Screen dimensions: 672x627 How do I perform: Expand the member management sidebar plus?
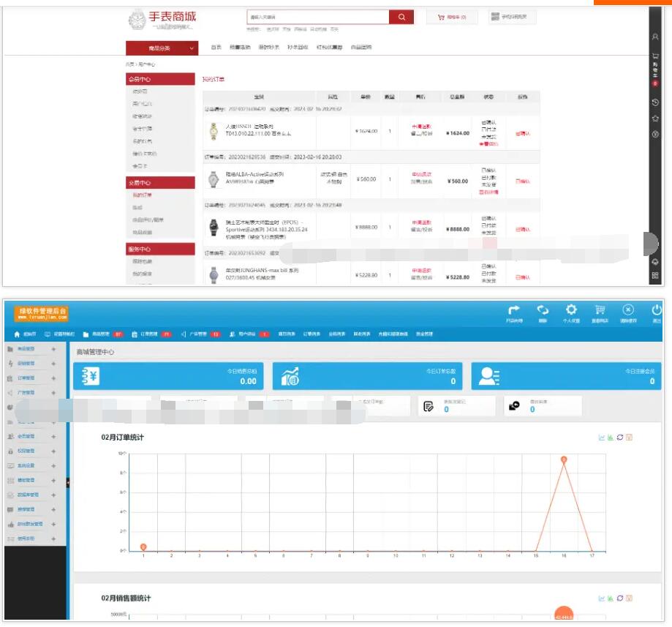pyautogui.click(x=53, y=437)
